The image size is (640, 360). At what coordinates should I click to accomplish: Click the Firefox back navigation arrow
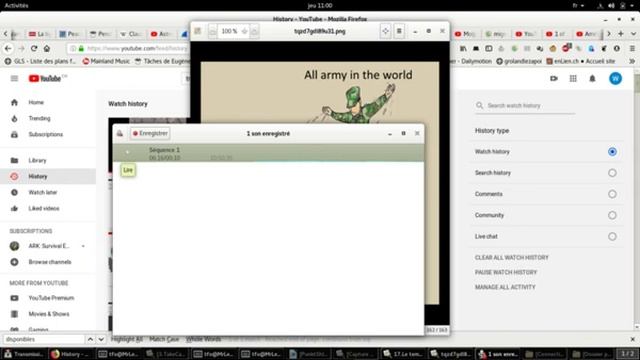click(x=8, y=49)
